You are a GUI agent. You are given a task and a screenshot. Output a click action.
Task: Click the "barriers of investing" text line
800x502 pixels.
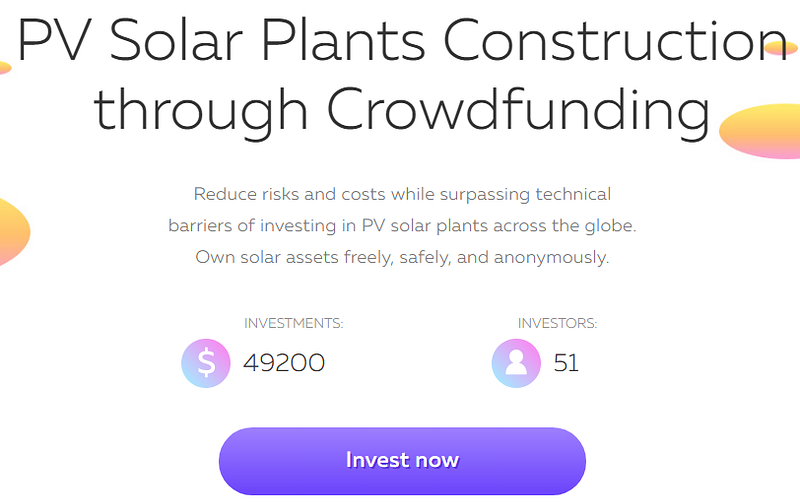(x=401, y=225)
